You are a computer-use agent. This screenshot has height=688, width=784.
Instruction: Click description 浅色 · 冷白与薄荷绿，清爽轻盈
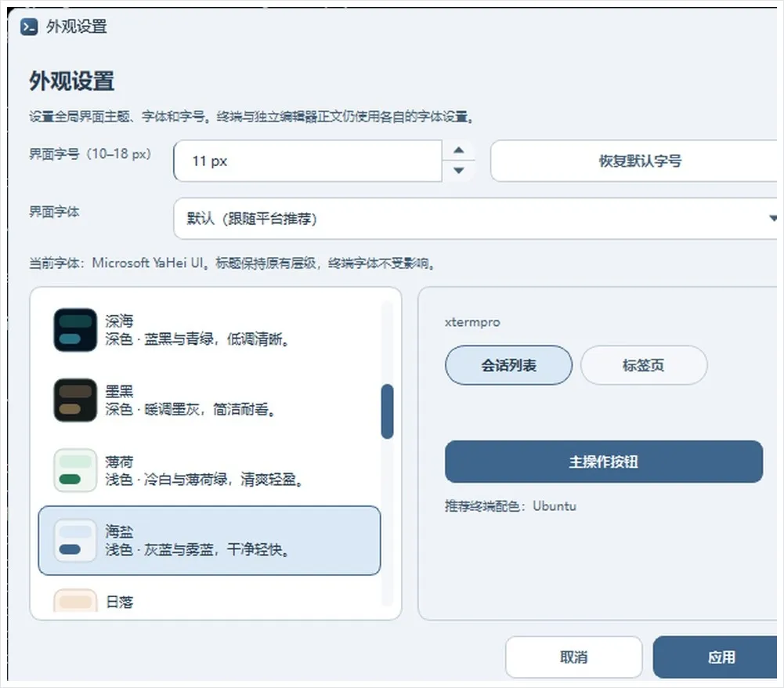pyautogui.click(x=204, y=480)
